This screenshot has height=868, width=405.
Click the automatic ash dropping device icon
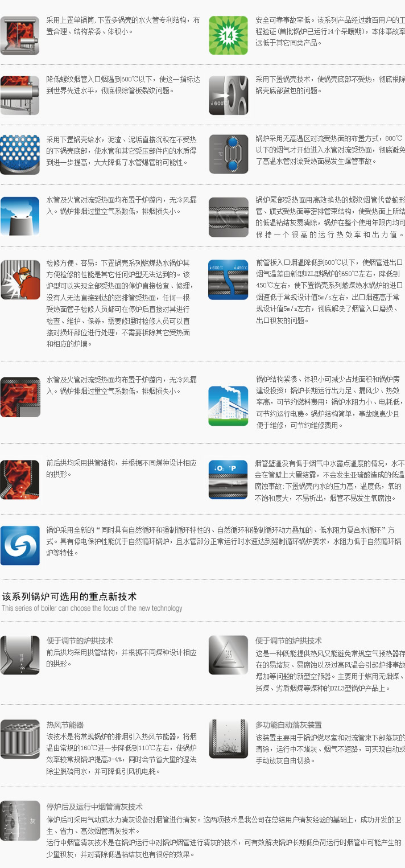pyautogui.click(x=228, y=739)
